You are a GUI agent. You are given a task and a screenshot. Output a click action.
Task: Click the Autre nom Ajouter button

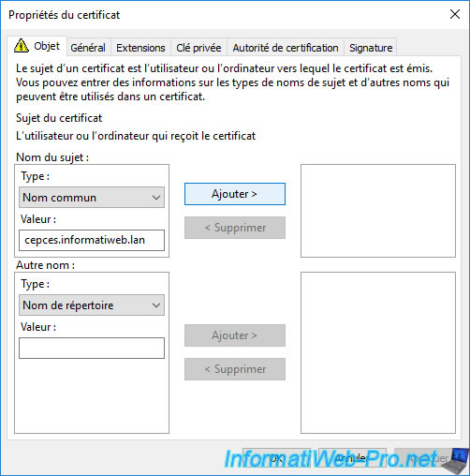coord(235,335)
